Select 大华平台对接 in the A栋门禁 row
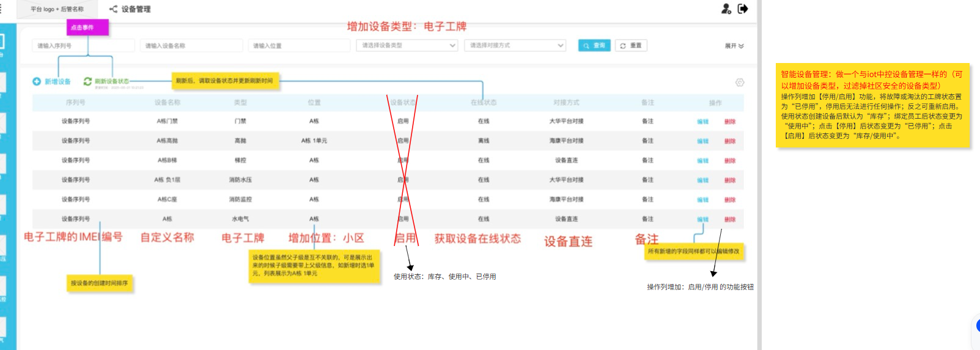Viewport: 980px width, 350px height. [567, 121]
